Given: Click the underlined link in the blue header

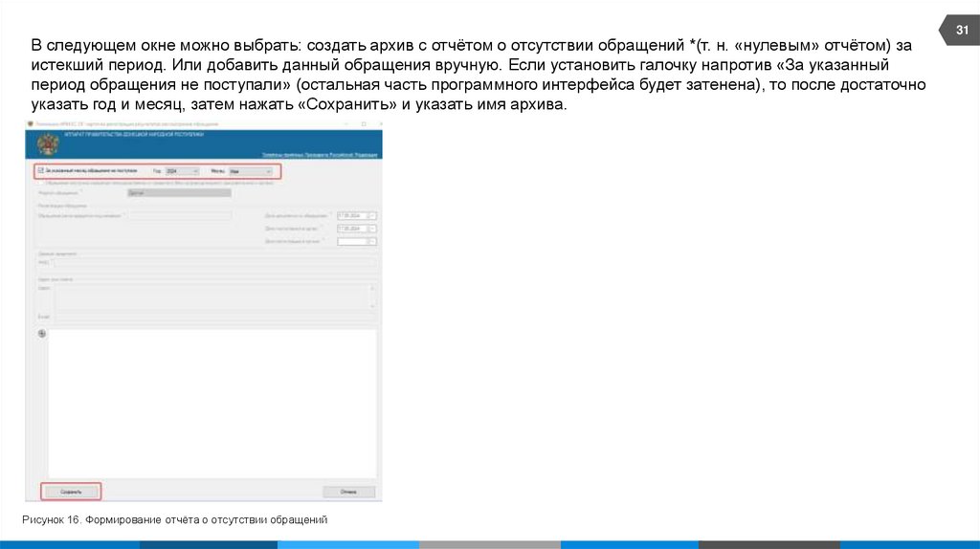Looking at the screenshot, I should [320, 154].
